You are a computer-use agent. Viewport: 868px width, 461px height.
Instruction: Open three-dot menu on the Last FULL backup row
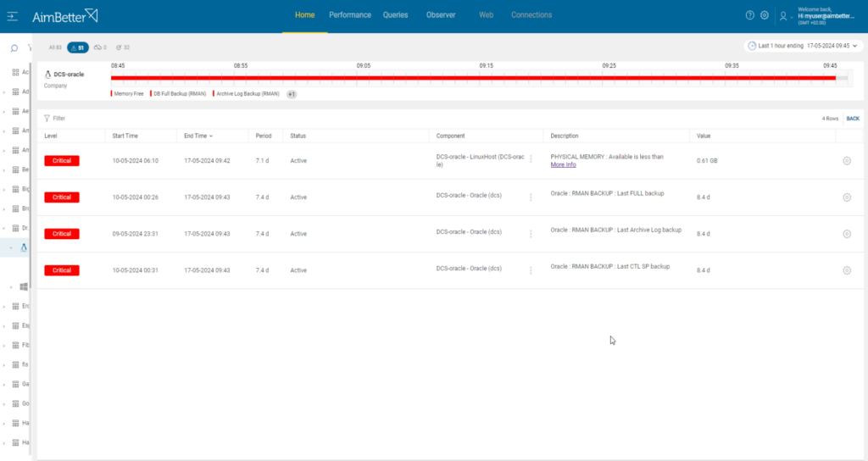point(531,197)
